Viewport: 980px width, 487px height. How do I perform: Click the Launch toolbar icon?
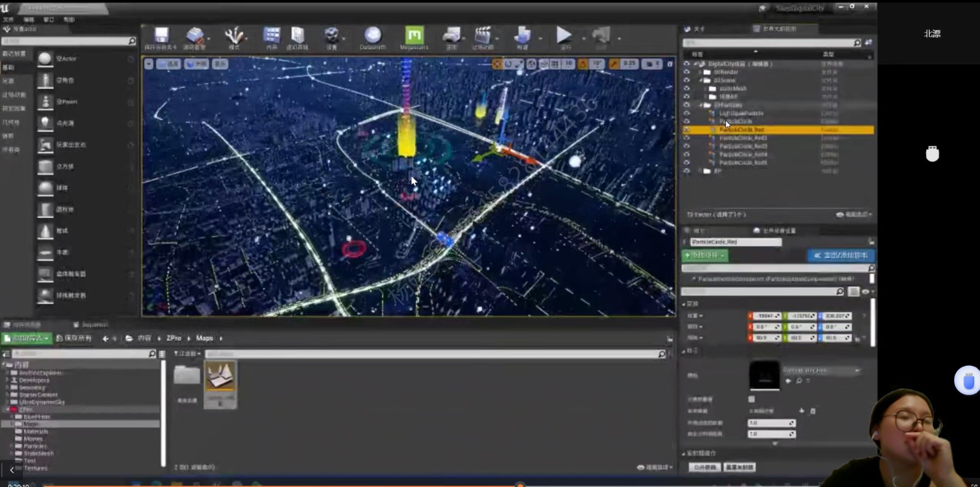(601, 36)
